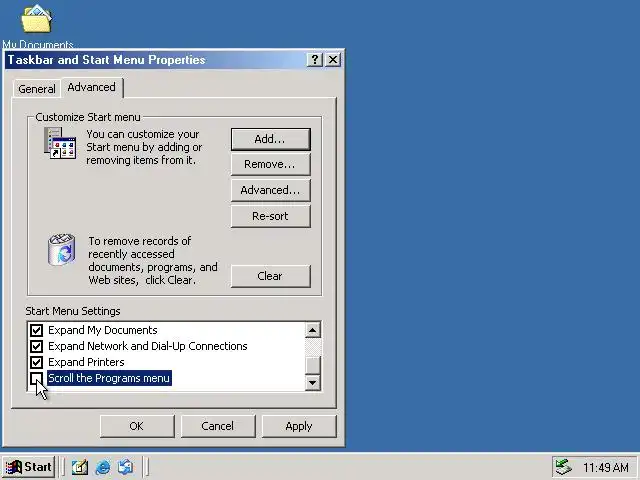Close the Taskbar and Start Menu Properties dialog

point(333,60)
